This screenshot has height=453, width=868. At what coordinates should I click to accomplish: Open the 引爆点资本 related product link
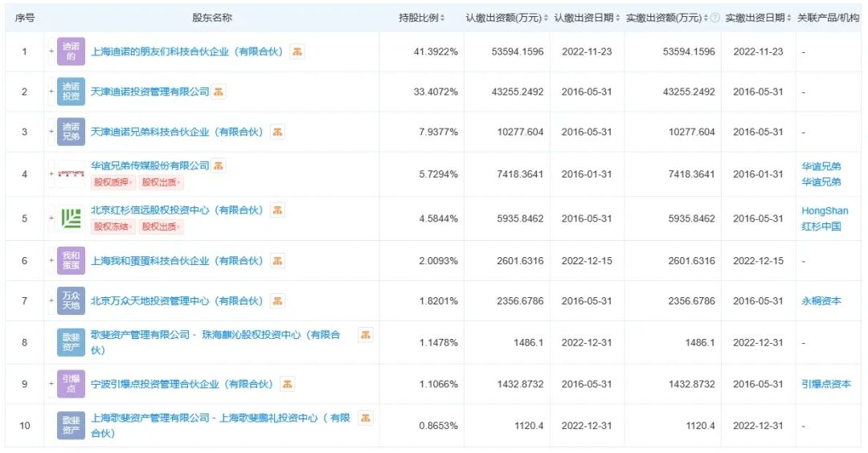coord(825,384)
